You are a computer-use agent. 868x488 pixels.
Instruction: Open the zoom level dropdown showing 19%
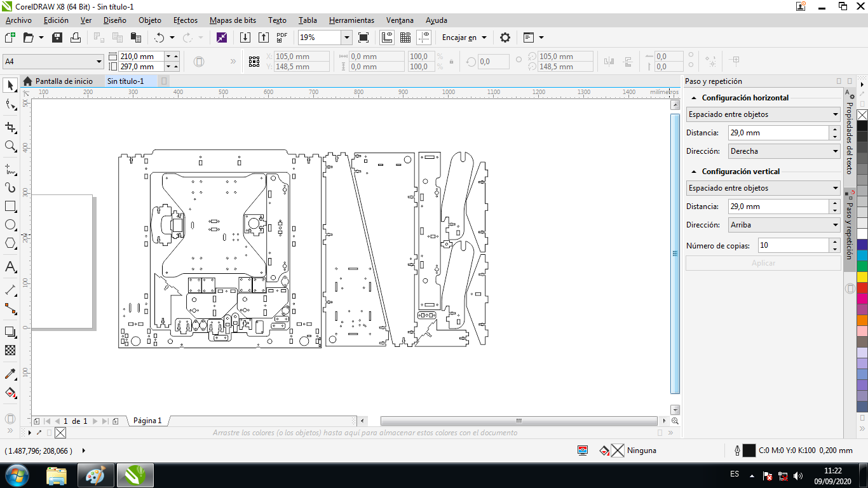coord(346,37)
